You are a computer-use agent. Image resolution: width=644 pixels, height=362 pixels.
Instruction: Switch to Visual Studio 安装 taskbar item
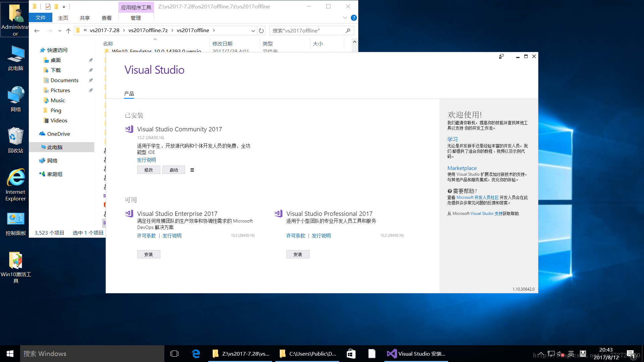(416, 354)
